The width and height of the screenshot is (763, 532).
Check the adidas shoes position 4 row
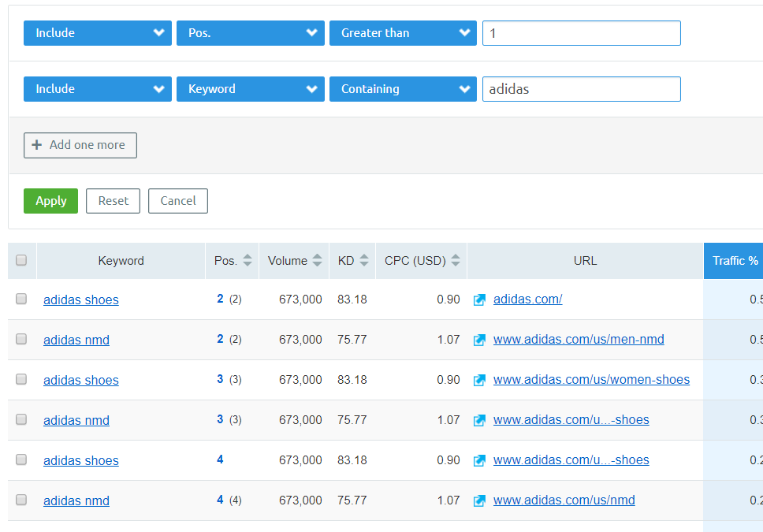pyautogui.click(x=21, y=459)
